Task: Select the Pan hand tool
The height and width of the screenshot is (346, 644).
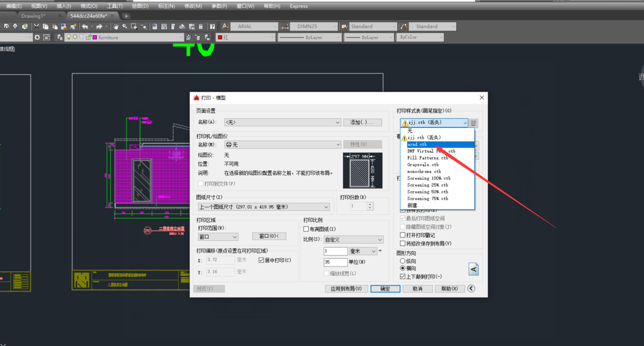Action: [x=116, y=26]
